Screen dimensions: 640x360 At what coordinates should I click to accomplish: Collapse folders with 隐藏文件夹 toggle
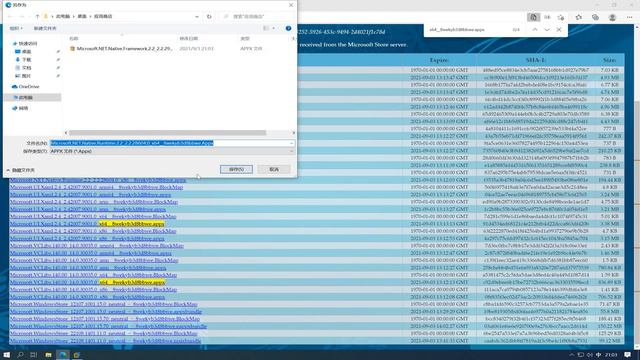21,170
